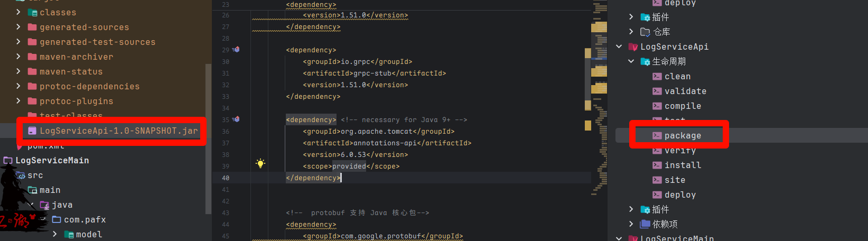Click the clean goal icon in Maven
The image size is (868, 241).
(657, 77)
